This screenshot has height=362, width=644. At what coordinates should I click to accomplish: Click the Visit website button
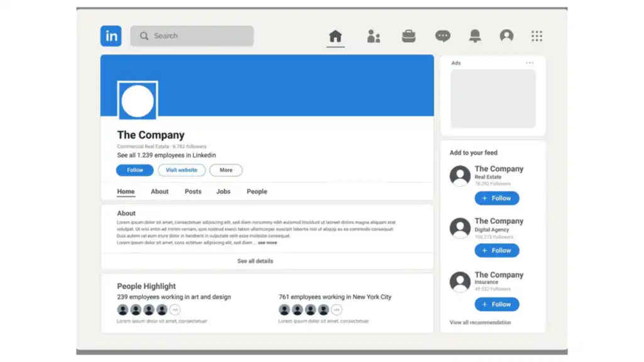coord(181,170)
